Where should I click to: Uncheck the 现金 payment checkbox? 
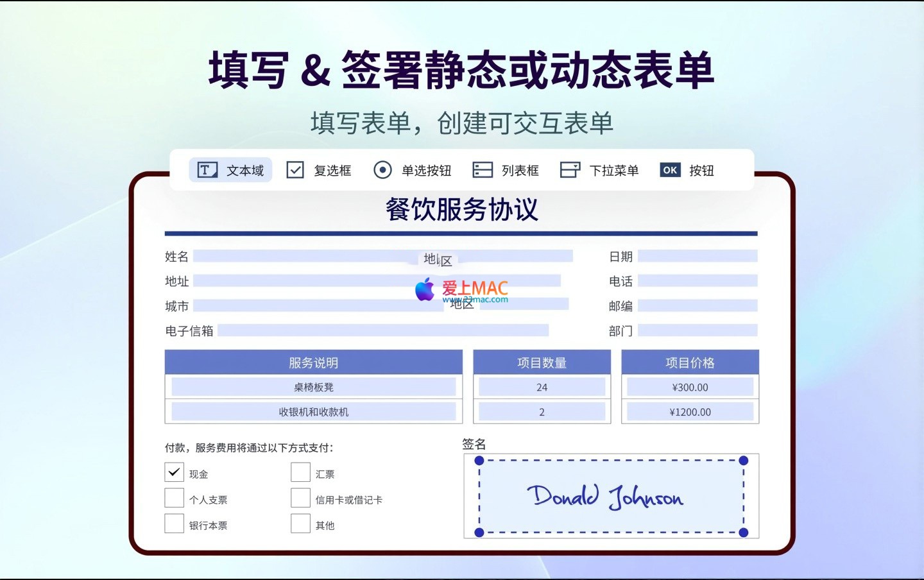point(174,472)
